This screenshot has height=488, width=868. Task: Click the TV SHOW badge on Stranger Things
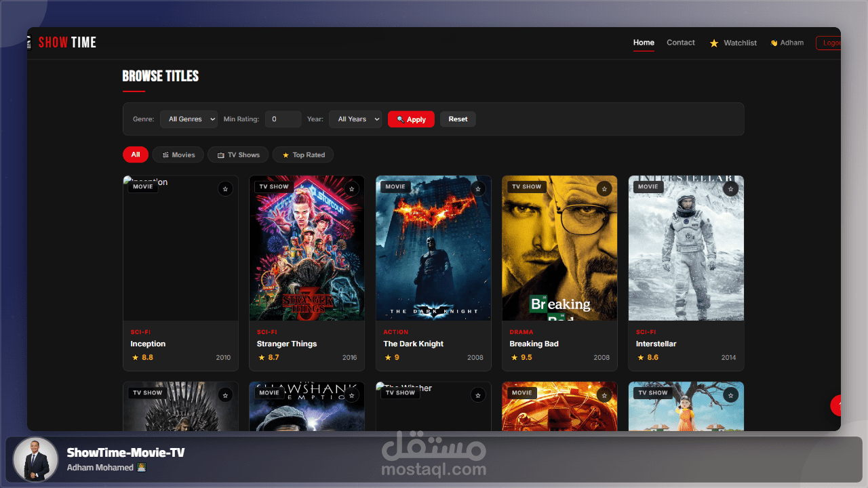tap(274, 186)
